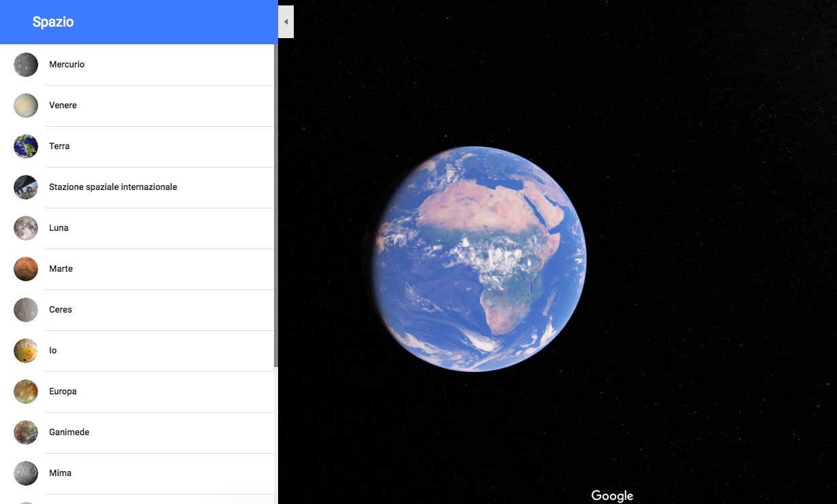837x504 pixels.
Task: Click the Marte text label
Action: coord(61,269)
